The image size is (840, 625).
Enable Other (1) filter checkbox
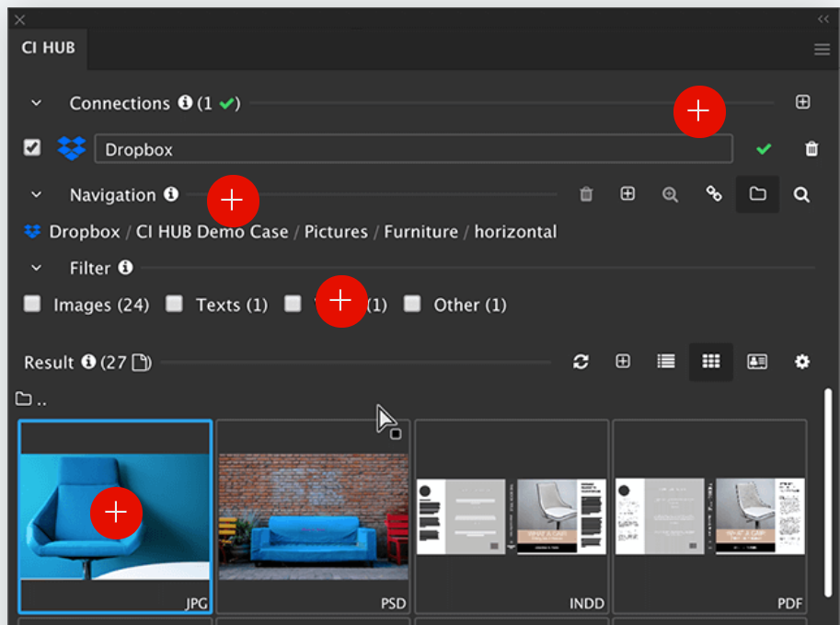coord(412,304)
